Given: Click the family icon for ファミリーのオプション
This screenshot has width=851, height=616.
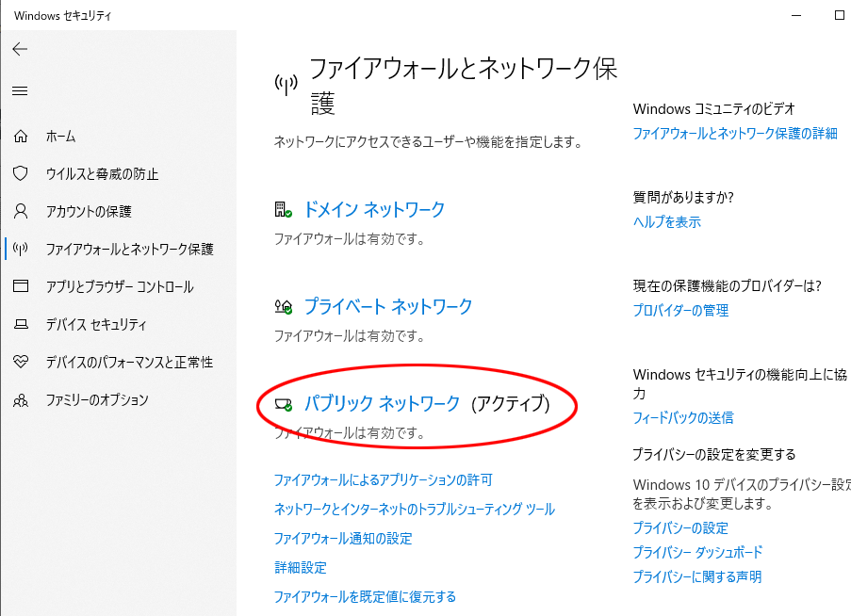Looking at the screenshot, I should tap(21, 400).
